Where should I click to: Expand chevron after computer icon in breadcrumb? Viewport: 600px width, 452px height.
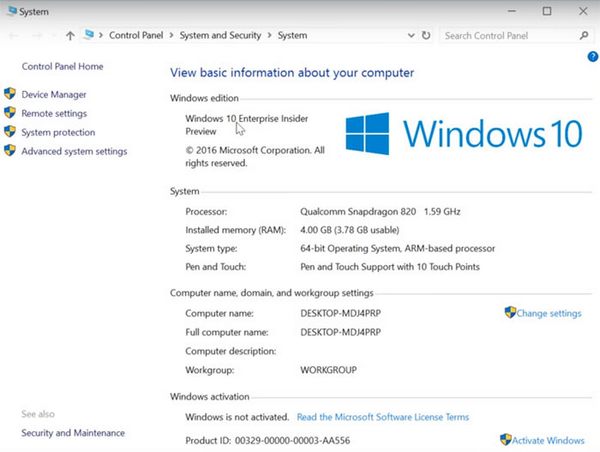(x=101, y=35)
